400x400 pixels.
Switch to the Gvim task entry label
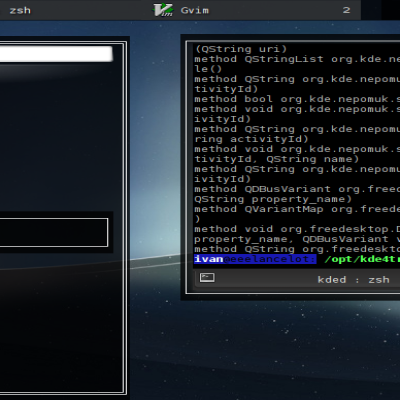pos(195,10)
